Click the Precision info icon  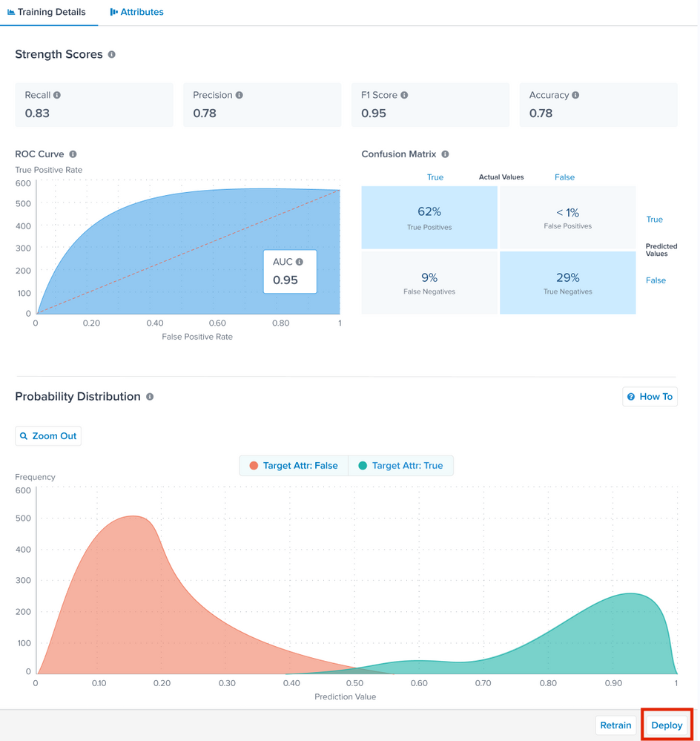(x=240, y=95)
